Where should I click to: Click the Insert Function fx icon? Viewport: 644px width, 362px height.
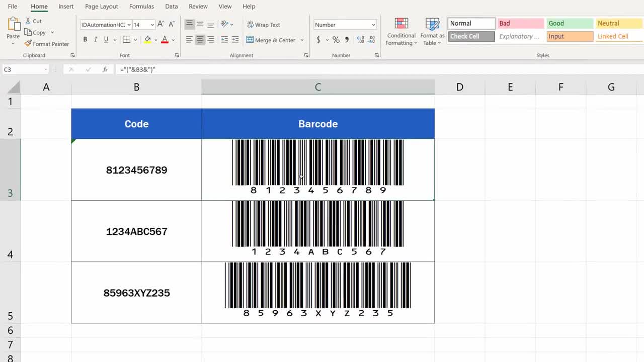105,69
